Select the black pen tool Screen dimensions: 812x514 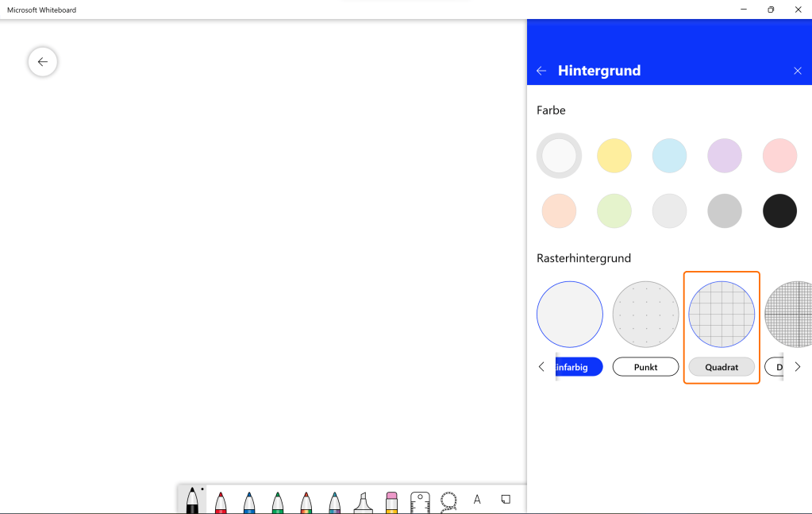[192, 500]
